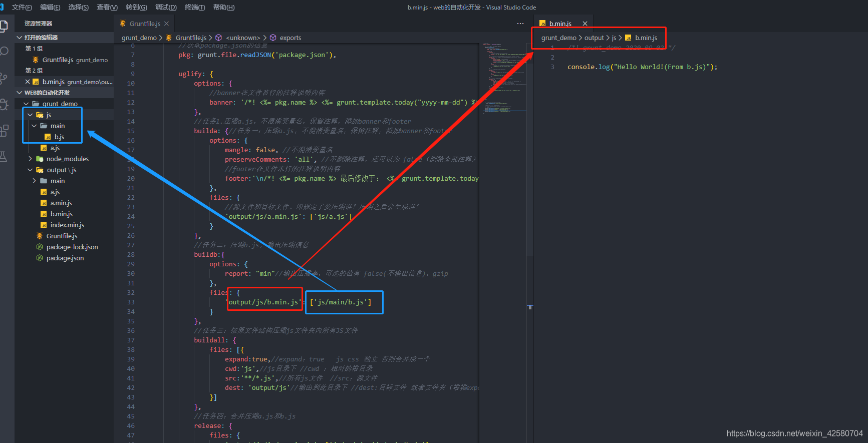Click the 'output/js/b.min.js' string on line 33
Screen dimensions: 868x443
pos(263,302)
